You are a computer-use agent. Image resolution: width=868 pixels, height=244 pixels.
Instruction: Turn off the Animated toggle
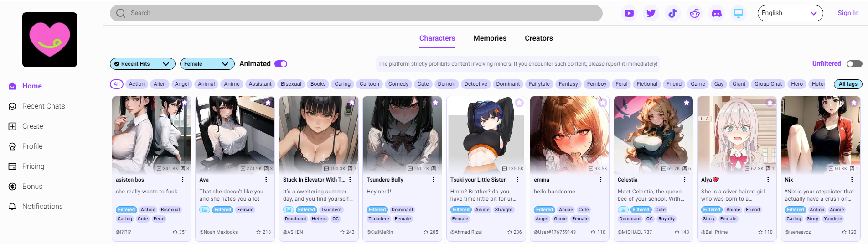[x=280, y=64]
